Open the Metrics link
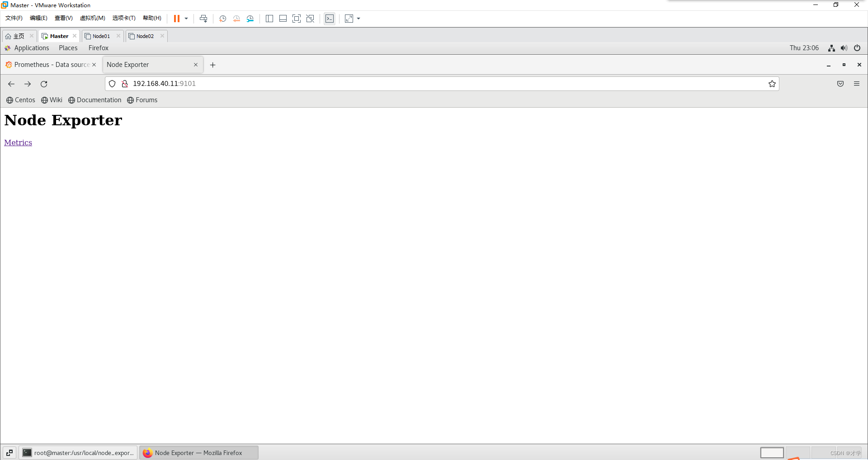Image resolution: width=868 pixels, height=460 pixels. click(18, 142)
